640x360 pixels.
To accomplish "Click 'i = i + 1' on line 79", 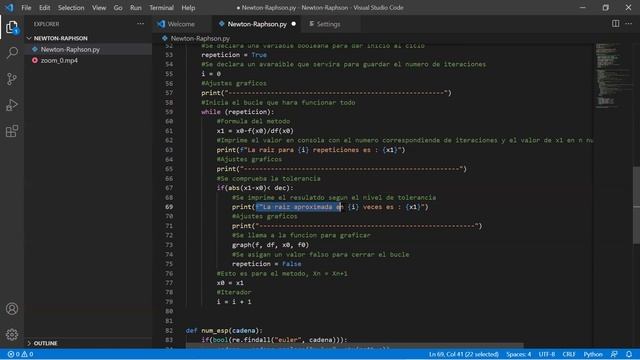I will coord(234,302).
